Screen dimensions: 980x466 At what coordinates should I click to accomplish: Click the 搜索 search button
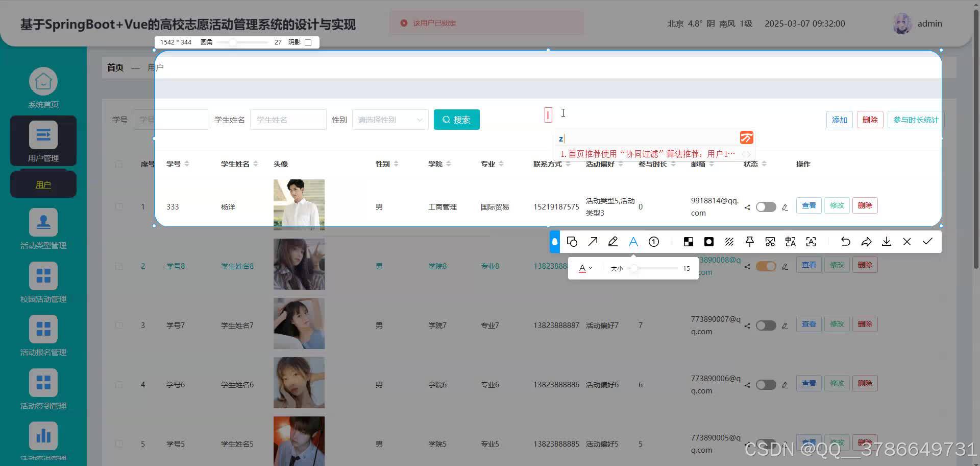[456, 119]
